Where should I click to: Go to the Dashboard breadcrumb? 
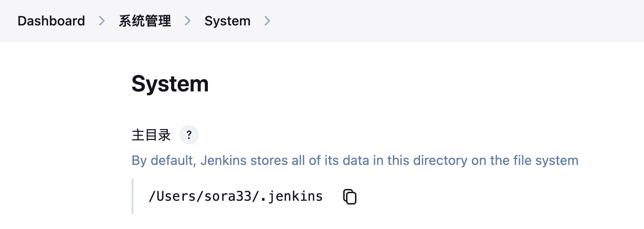(x=51, y=21)
